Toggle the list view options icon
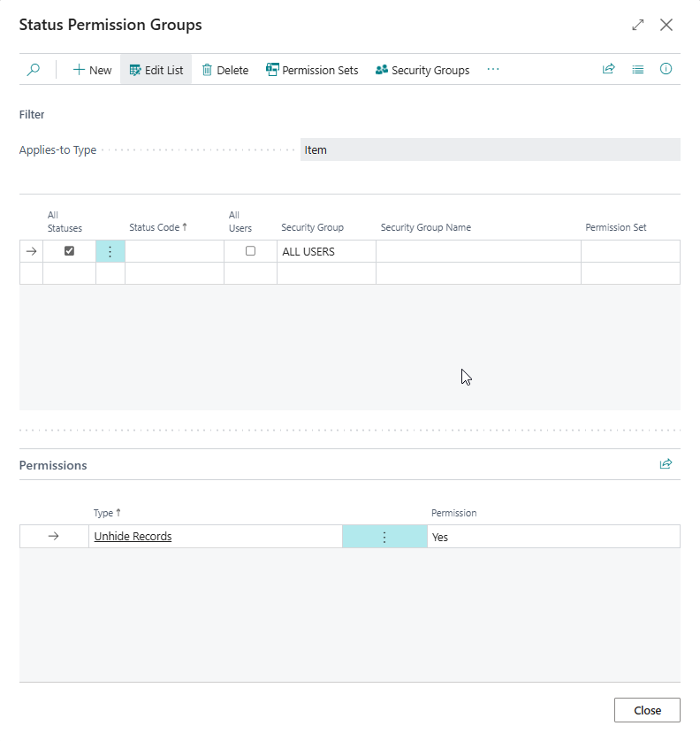Image resolution: width=700 pixels, height=741 pixels. (x=637, y=70)
